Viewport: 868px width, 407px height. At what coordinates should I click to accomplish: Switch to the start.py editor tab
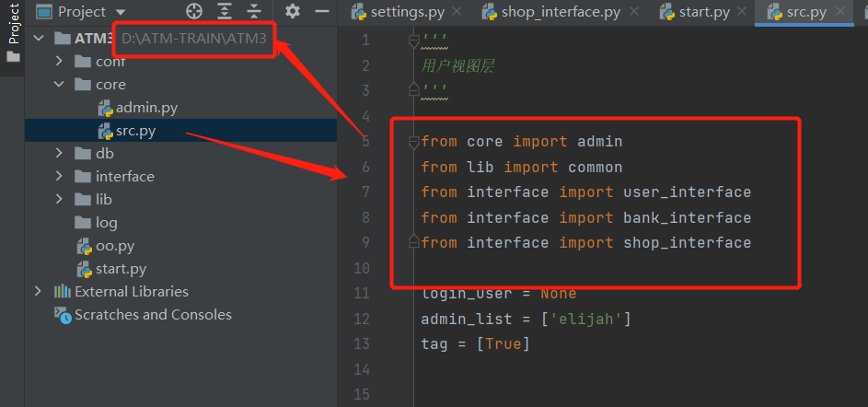(x=705, y=12)
